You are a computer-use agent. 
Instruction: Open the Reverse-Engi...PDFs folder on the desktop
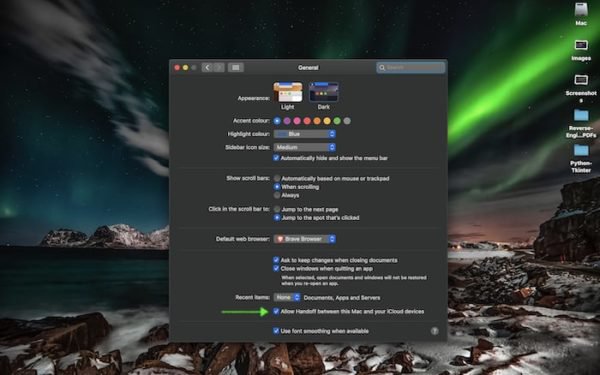tap(581, 115)
